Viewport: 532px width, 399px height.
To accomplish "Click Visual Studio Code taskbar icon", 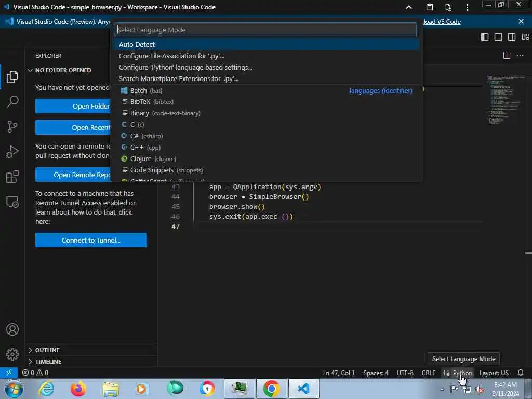I will (303, 389).
